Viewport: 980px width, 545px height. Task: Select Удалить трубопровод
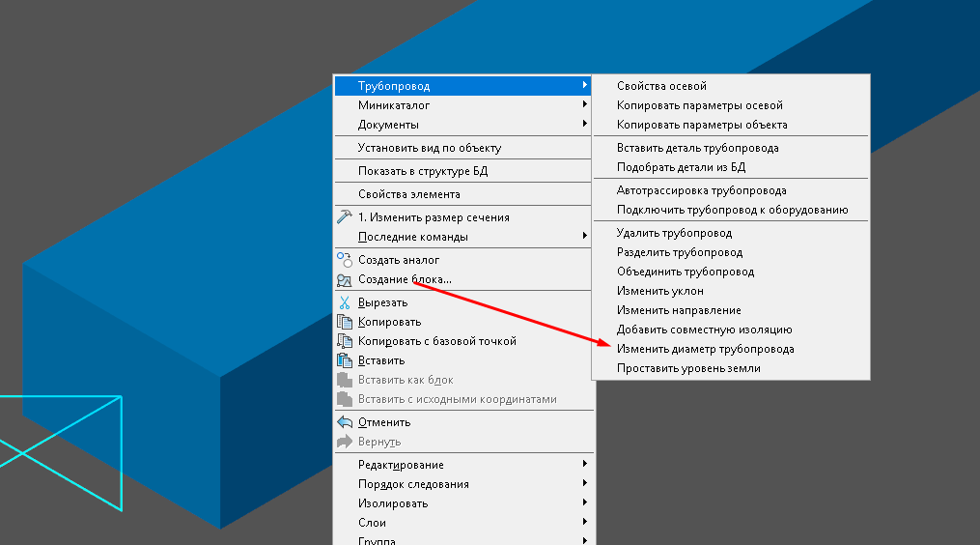(x=674, y=233)
